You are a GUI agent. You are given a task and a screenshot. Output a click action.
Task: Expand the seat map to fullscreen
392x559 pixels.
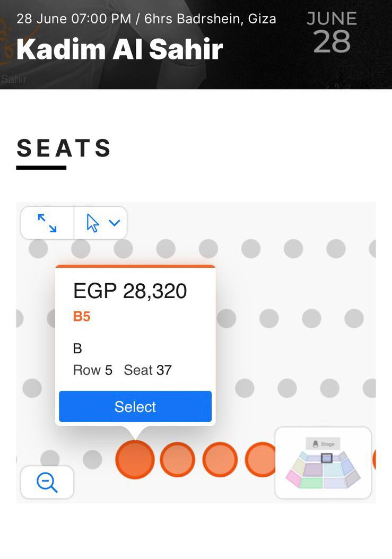[47, 223]
